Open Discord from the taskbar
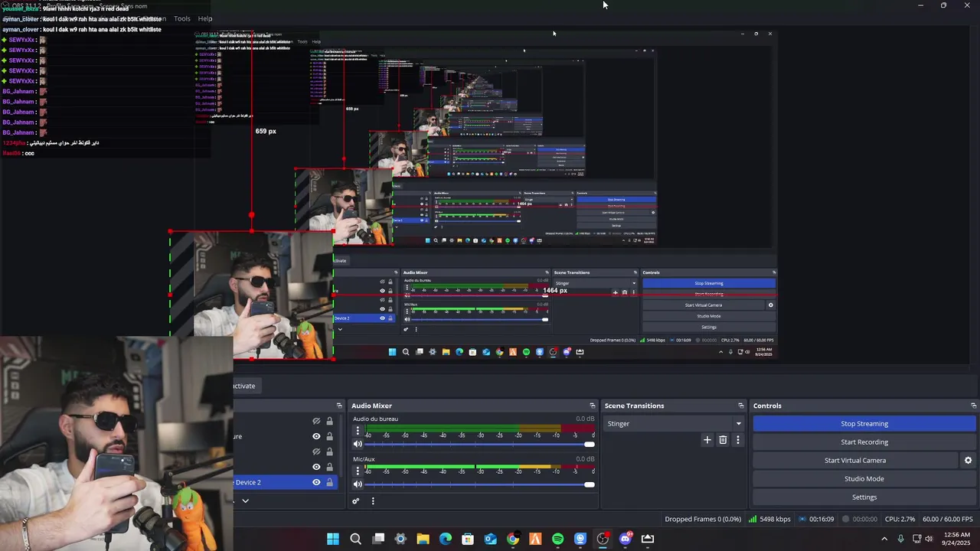The height and width of the screenshot is (551, 980). (626, 539)
